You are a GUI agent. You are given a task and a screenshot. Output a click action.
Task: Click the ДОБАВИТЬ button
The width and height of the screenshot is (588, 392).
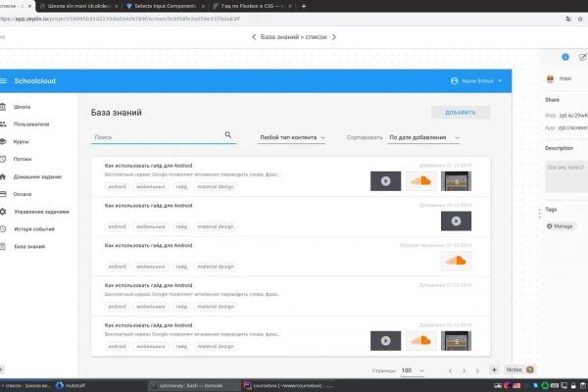[461, 113]
